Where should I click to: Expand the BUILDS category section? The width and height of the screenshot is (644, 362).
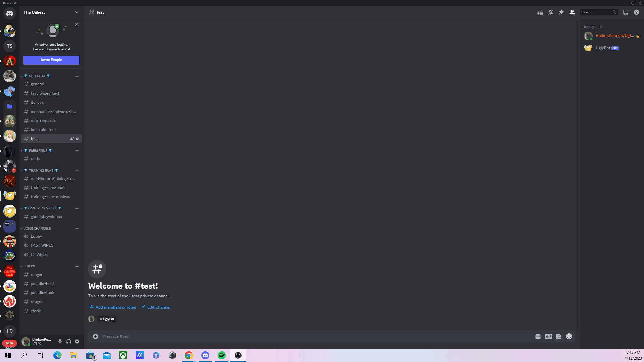[29, 266]
